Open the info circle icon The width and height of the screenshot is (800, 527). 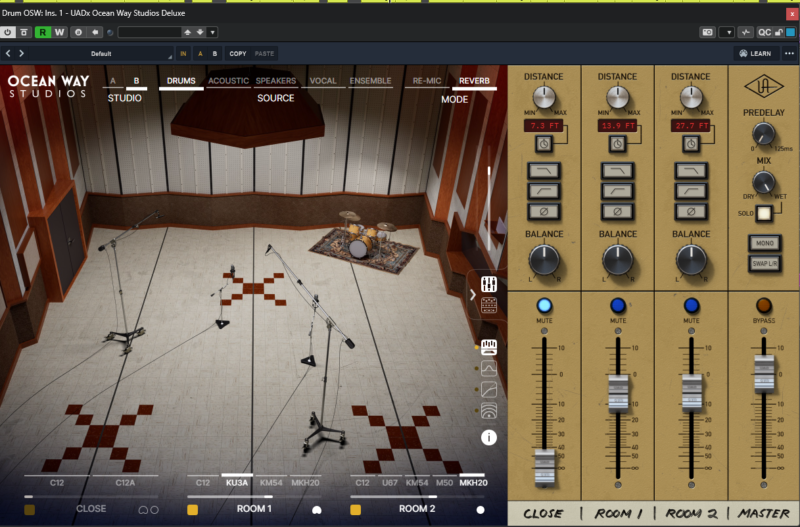(489, 438)
